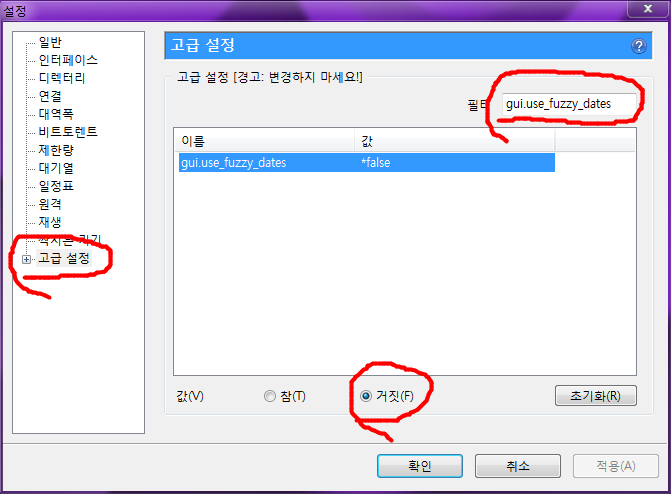The image size is (671, 494).
Task: Open the 인터페이스 settings category
Action: click(x=68, y=60)
